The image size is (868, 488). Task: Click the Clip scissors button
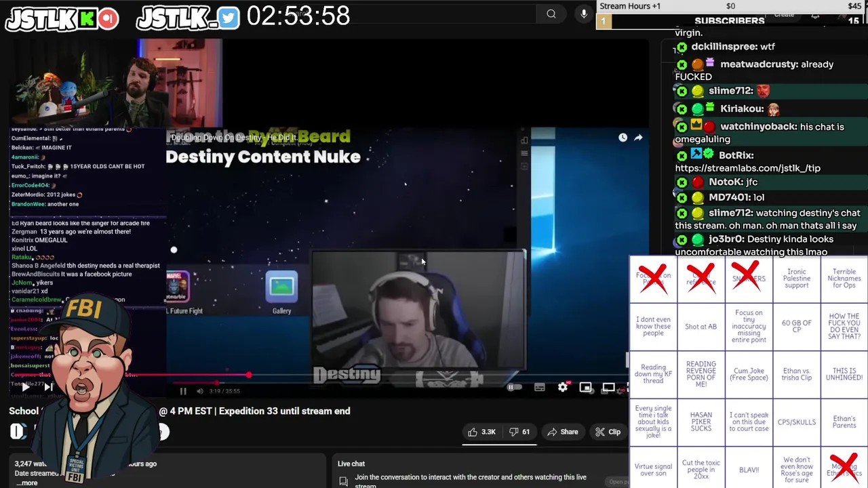[608, 432]
